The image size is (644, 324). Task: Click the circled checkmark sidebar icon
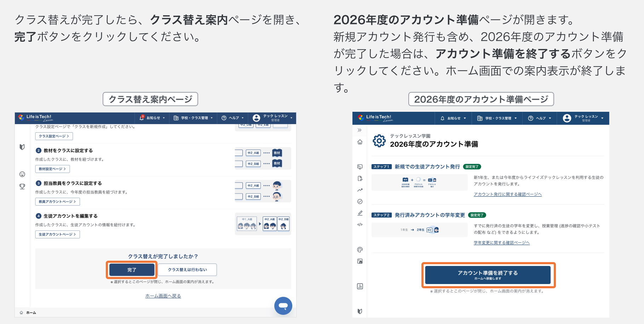tap(360, 202)
